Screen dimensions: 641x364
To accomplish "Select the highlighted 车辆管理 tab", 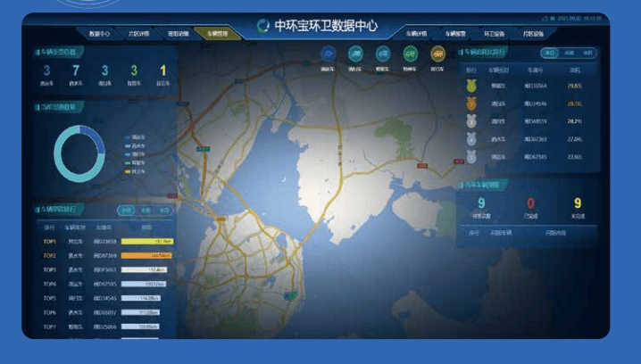I will [217, 34].
